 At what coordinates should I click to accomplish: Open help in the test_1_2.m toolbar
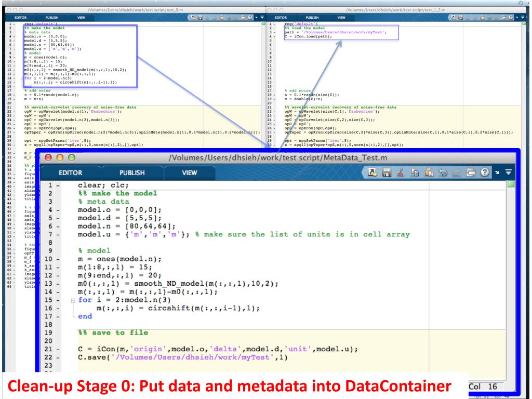[x=510, y=17]
